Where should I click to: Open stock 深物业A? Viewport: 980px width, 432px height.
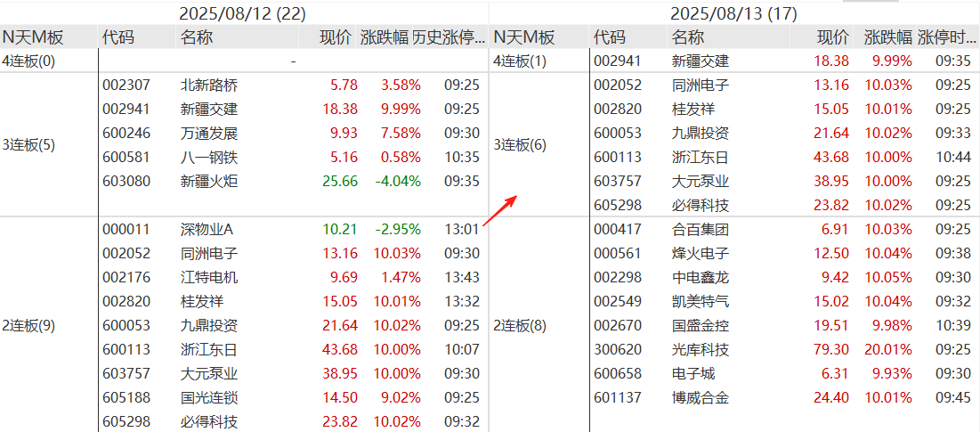click(207, 230)
